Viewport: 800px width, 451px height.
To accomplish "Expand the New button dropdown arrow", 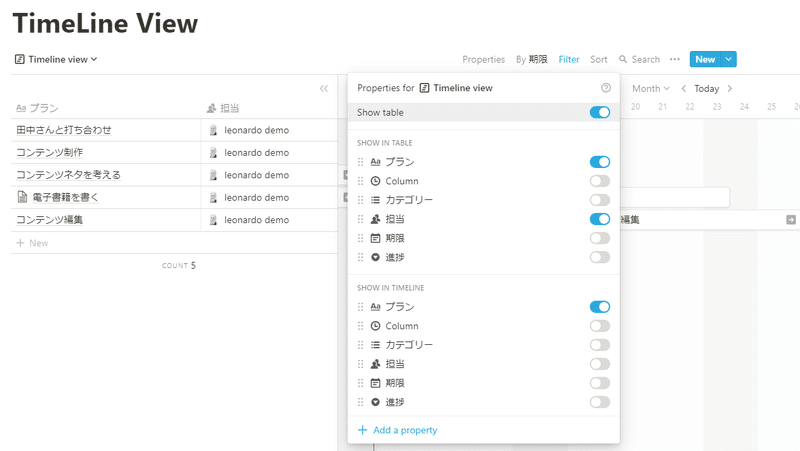I will [x=729, y=59].
